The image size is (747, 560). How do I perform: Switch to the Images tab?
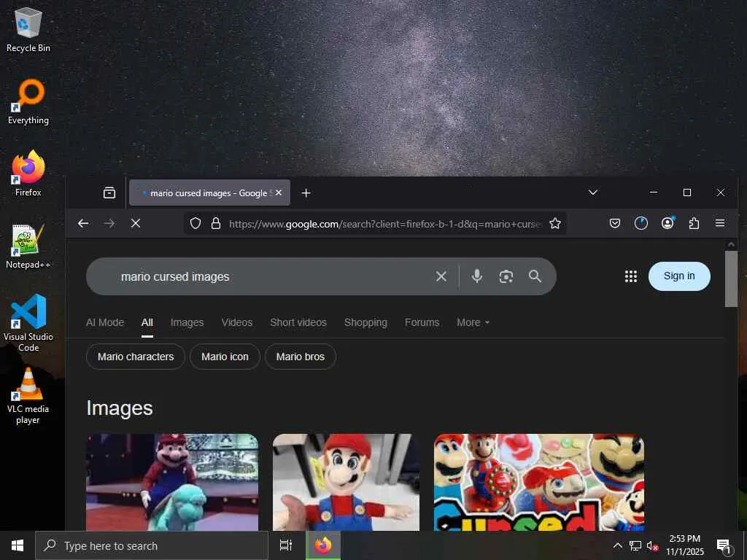(187, 322)
